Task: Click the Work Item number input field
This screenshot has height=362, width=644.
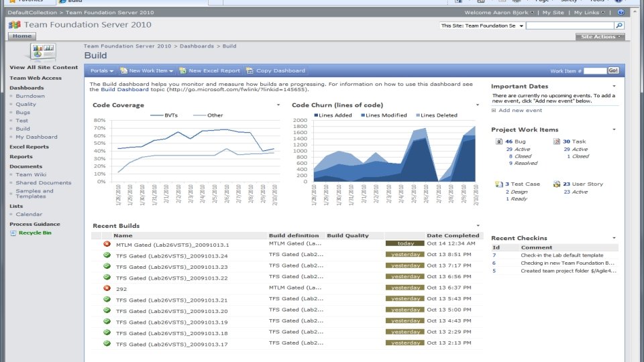Action: point(595,71)
